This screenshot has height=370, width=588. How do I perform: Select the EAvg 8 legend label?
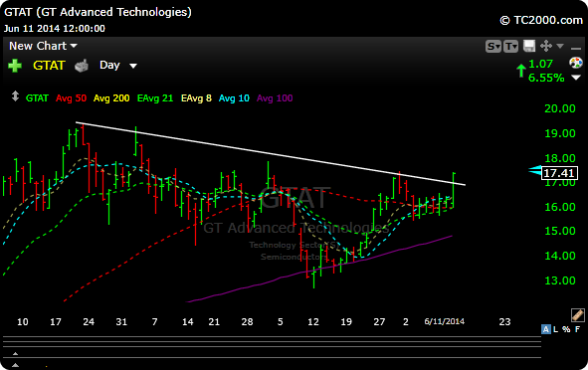click(196, 98)
